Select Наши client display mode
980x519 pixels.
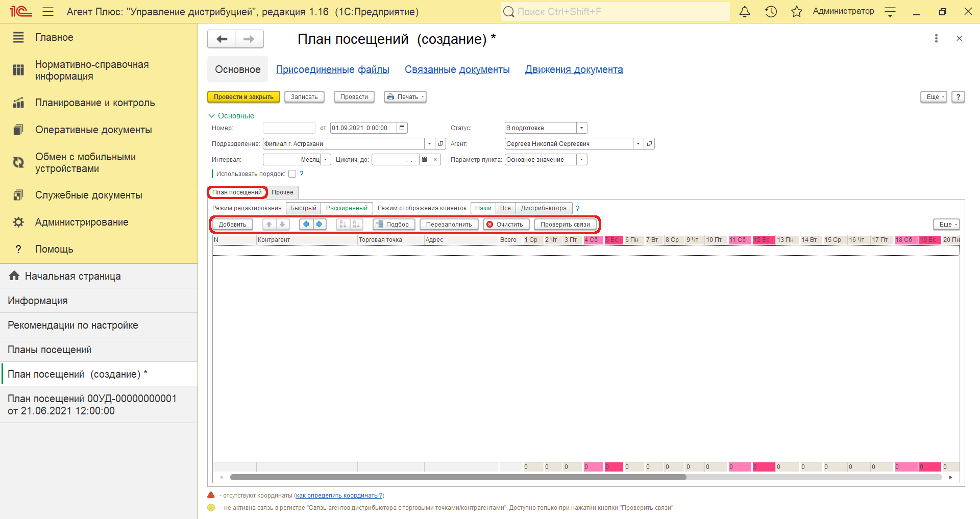[483, 208]
